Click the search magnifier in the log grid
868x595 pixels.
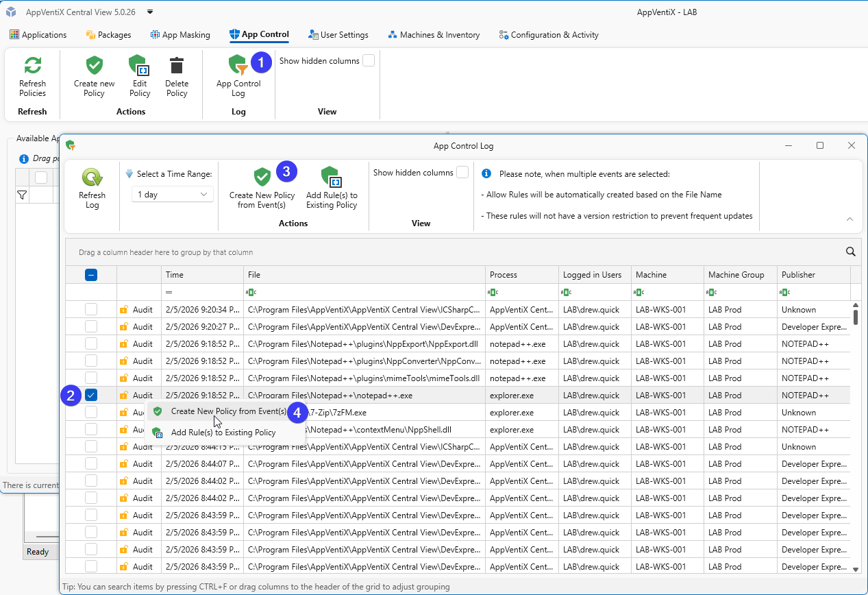click(850, 252)
